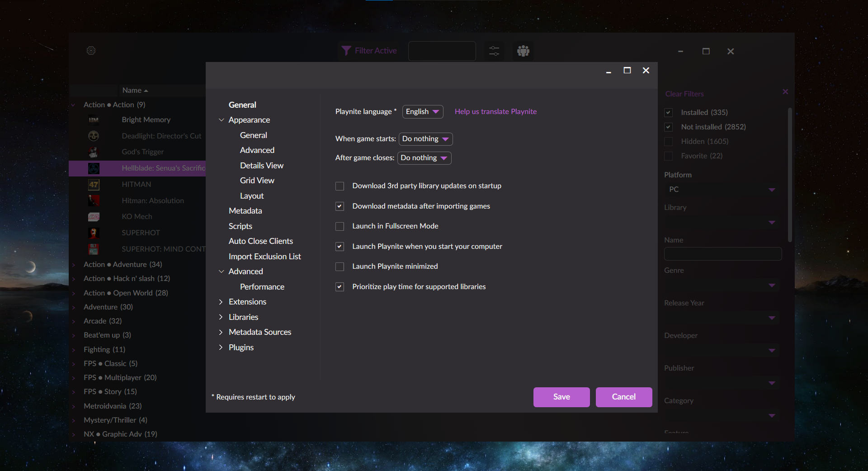Uncheck Launch Playnite when you start computer
The image size is (868, 471).
[340, 247]
